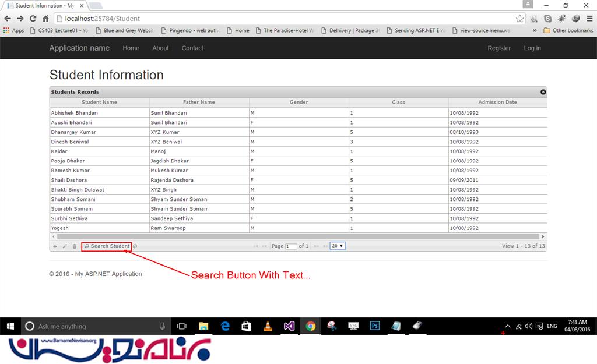
Task: Sort by the Student Name column header
Action: [99, 103]
